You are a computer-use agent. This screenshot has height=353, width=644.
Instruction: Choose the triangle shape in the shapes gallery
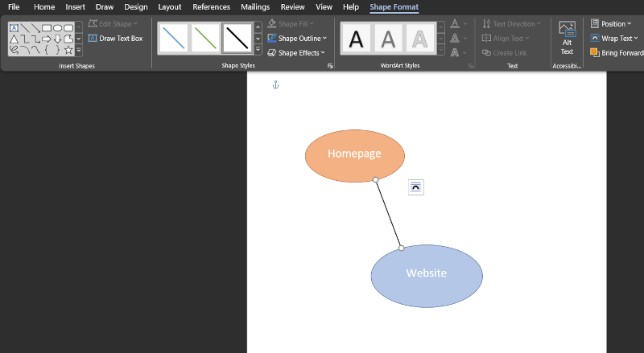pyautogui.click(x=14, y=39)
